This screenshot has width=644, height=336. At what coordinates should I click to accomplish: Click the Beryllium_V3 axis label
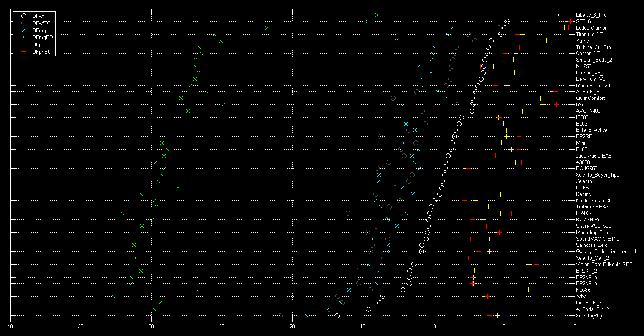[x=591, y=79]
